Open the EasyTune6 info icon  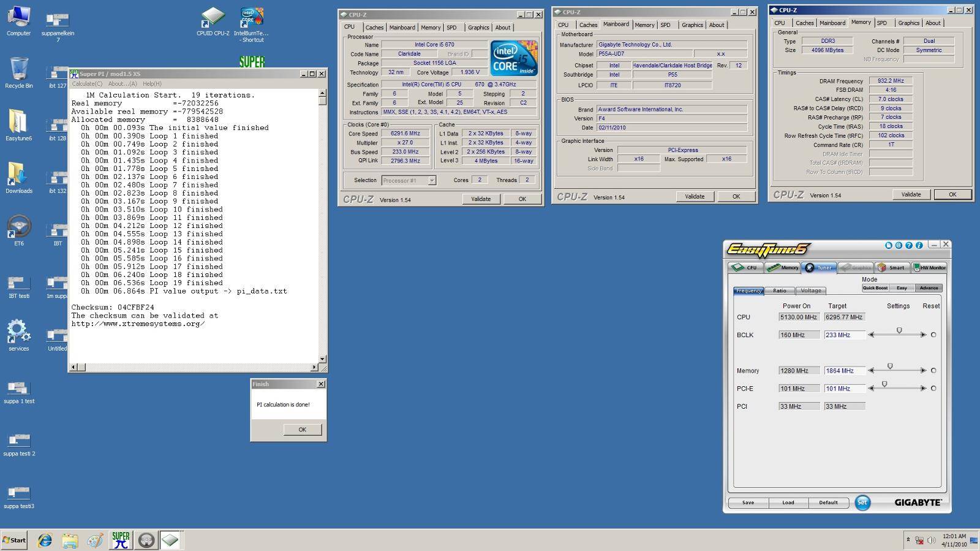919,245
